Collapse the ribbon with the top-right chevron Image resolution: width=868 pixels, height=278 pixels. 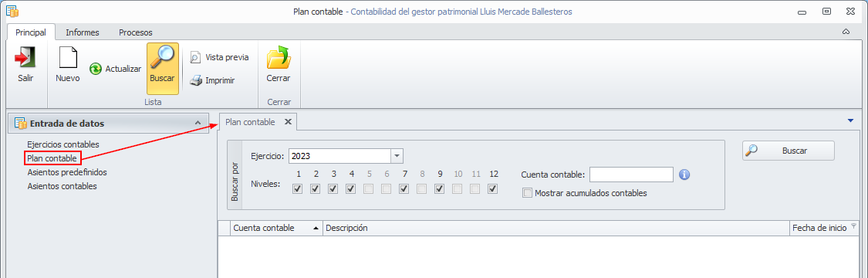[846, 32]
